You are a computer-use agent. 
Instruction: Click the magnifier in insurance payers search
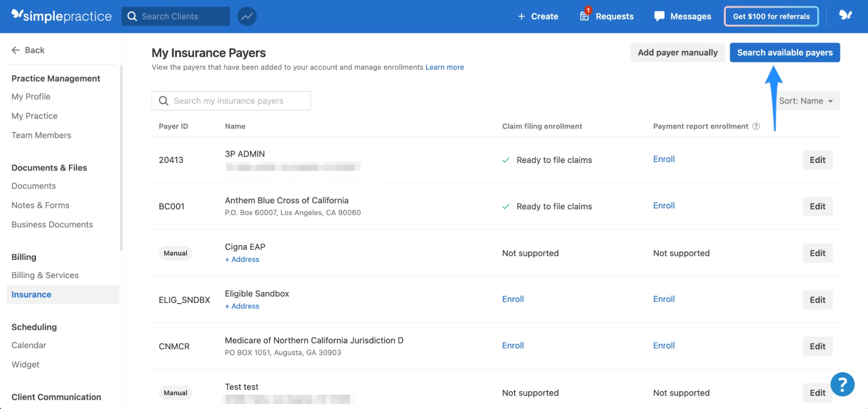click(164, 101)
